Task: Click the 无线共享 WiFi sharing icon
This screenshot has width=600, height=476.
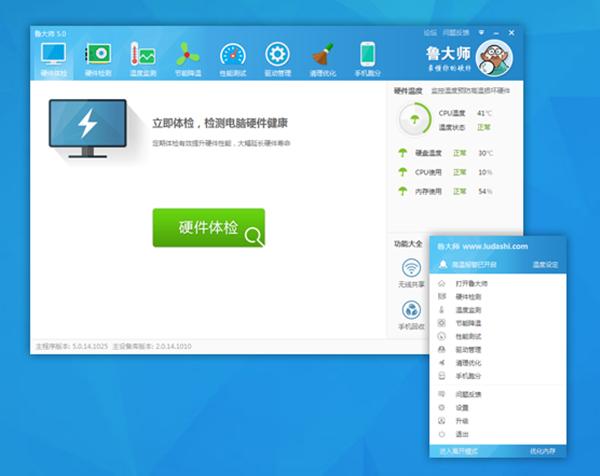Action: (412, 271)
